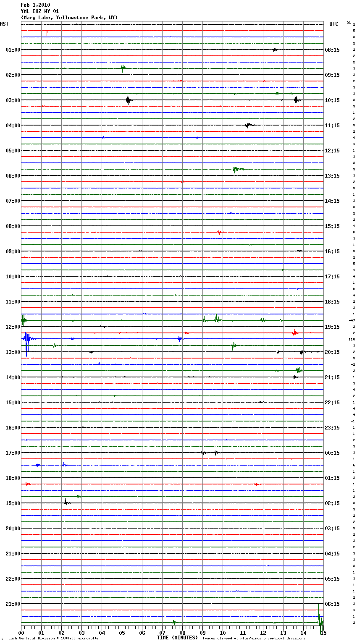Click the '11:00' MST row label
The image size is (357, 644).
pyautogui.click(x=13, y=302)
